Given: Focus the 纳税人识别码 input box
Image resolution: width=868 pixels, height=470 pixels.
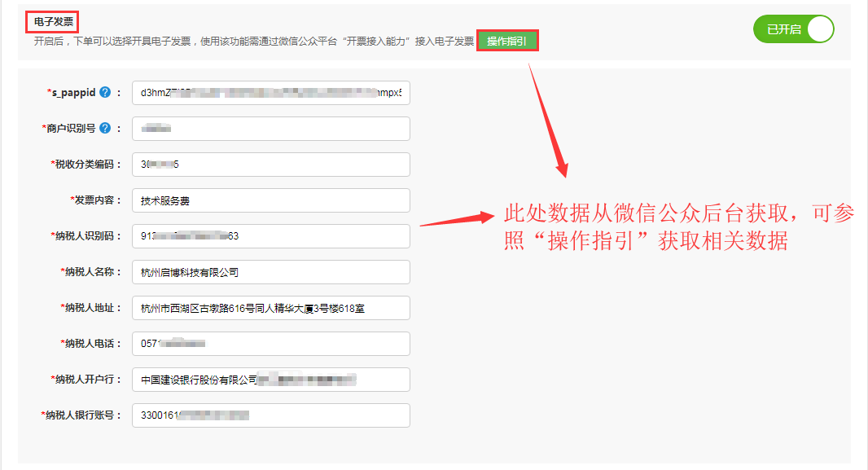Looking at the screenshot, I should [270, 236].
